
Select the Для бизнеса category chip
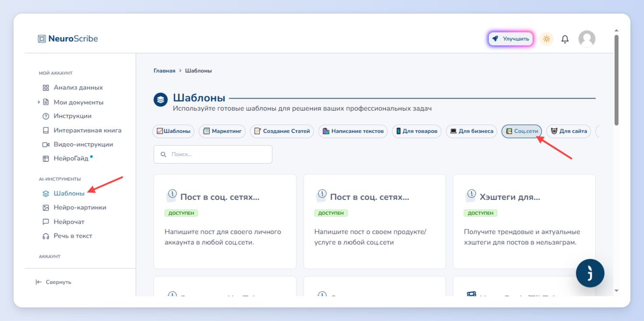click(471, 131)
